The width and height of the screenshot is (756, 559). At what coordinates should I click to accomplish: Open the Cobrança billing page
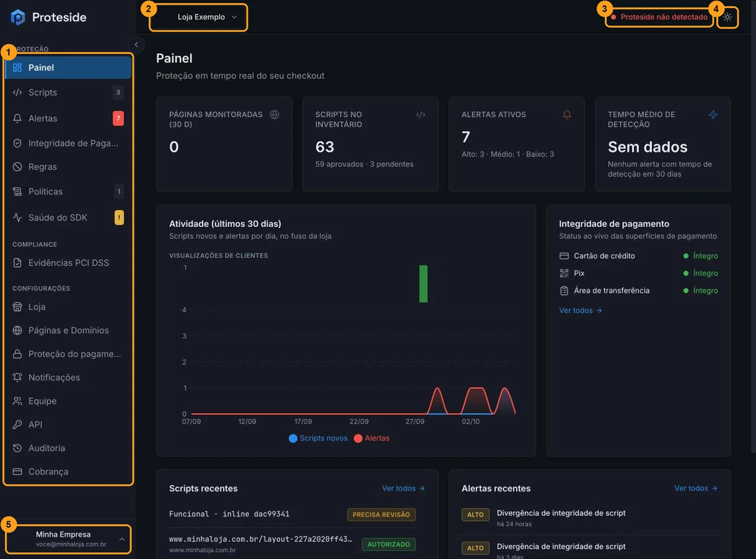tap(68, 472)
